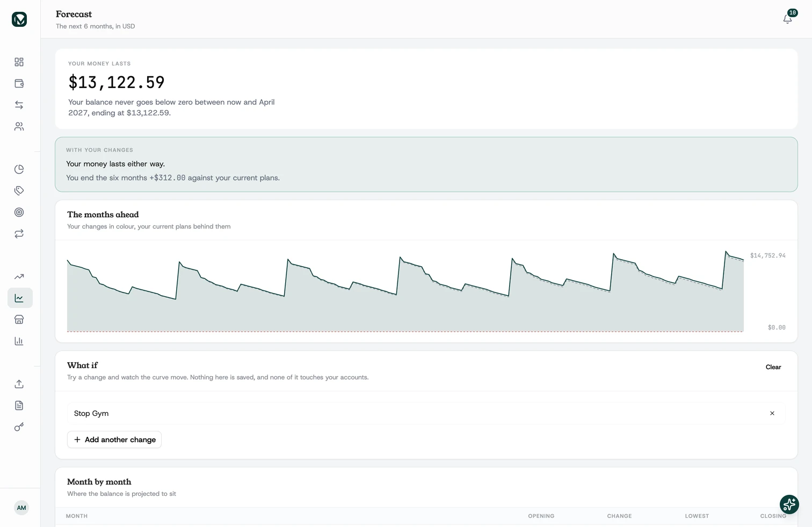The image size is (812, 527).
Task: Open the AM user avatar menu
Action: coord(21,508)
